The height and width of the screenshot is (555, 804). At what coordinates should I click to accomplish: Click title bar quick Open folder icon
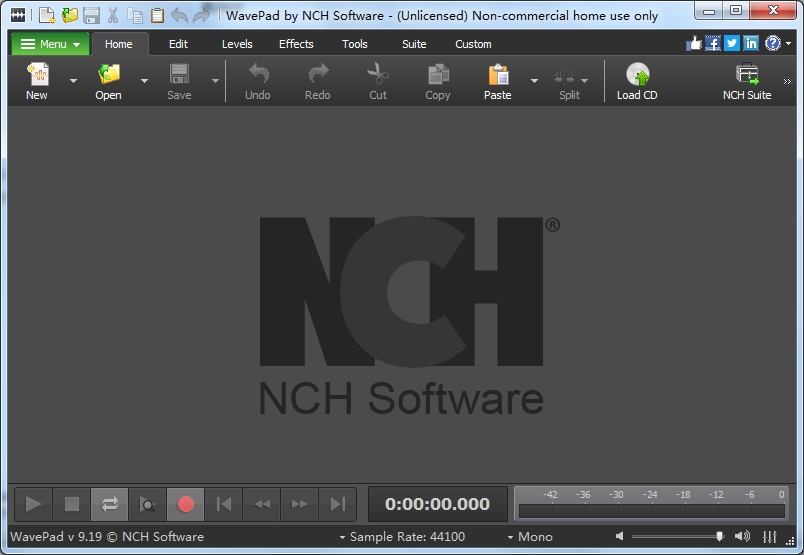tap(70, 15)
